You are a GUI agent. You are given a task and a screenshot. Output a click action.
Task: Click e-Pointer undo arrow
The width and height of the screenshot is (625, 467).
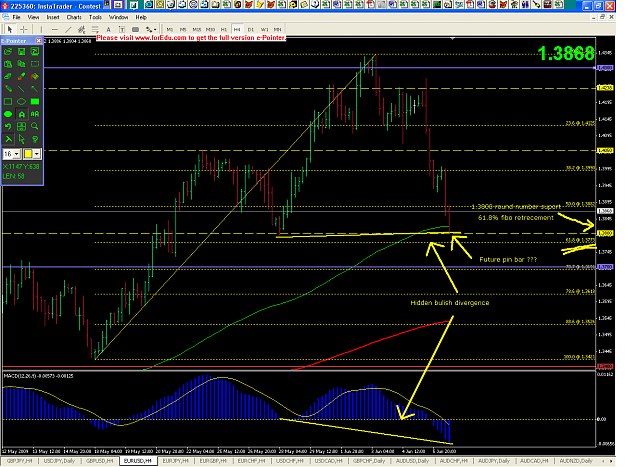tap(8, 126)
